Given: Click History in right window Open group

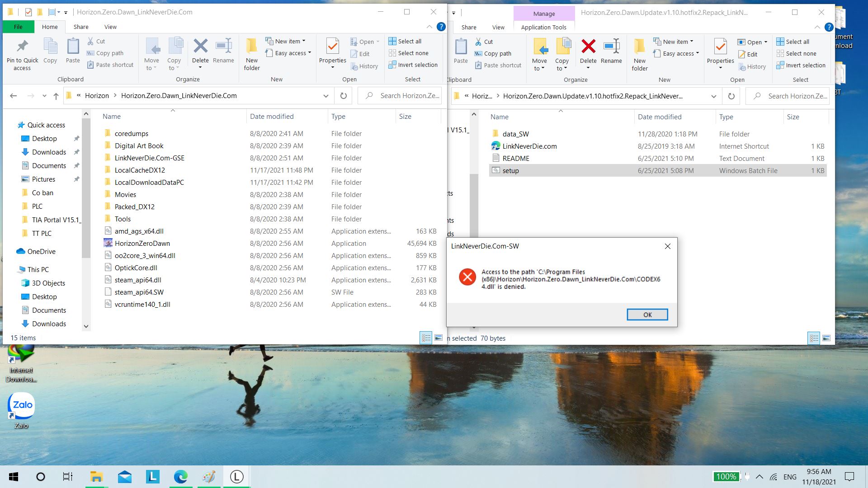Looking at the screenshot, I should (752, 66).
